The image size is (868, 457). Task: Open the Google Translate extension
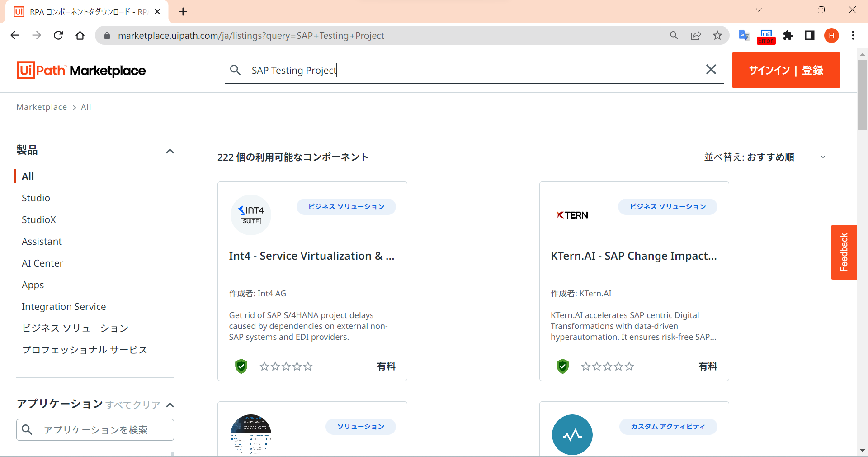[x=744, y=35]
